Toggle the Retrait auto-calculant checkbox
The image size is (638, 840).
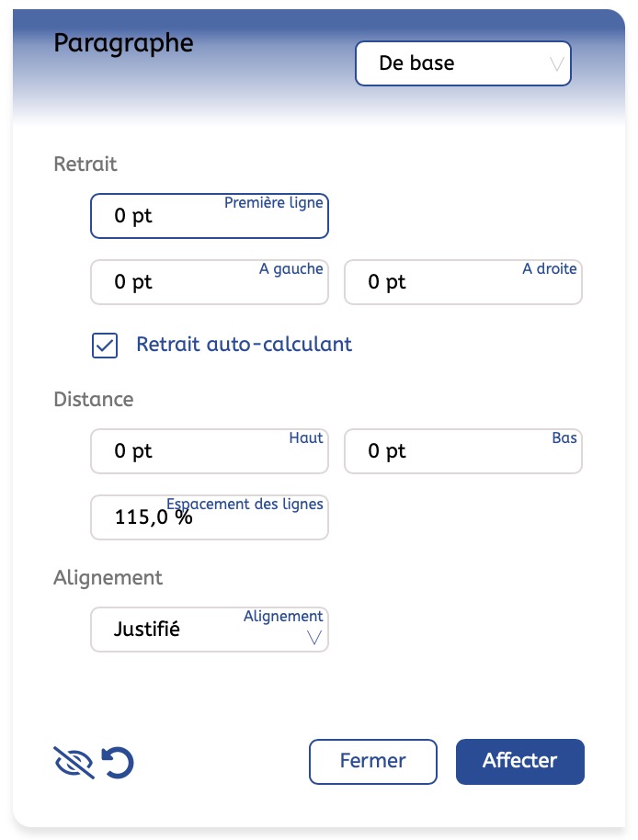(105, 346)
